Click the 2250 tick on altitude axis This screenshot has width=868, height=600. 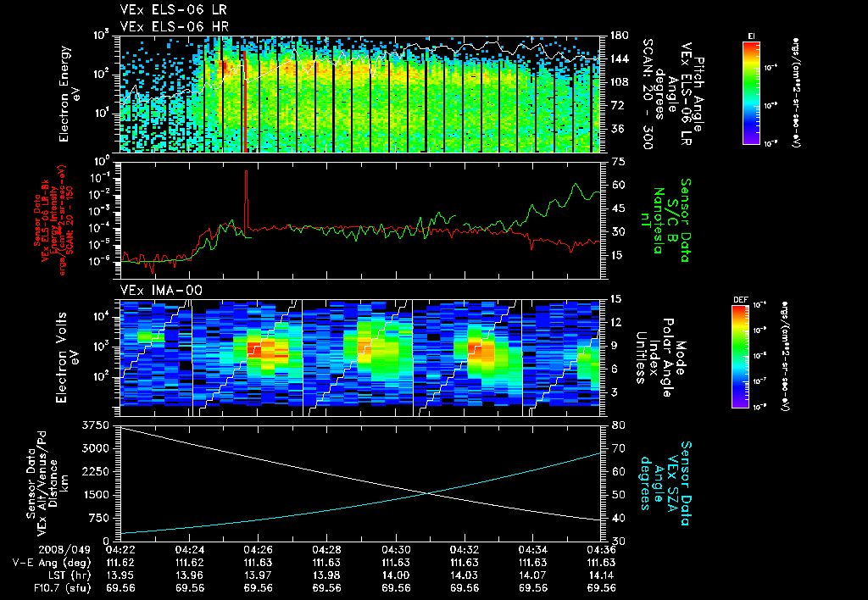96,471
